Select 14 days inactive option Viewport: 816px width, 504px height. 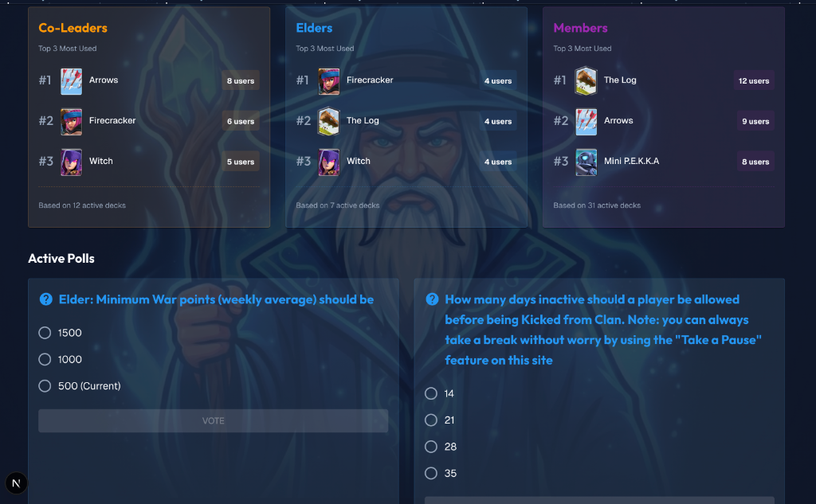[x=431, y=393]
